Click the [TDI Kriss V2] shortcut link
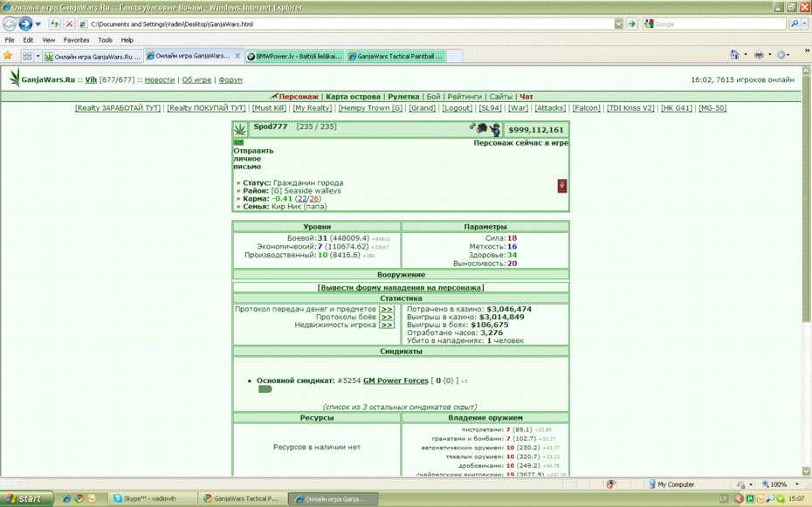The width and height of the screenshot is (812, 507). [630, 108]
